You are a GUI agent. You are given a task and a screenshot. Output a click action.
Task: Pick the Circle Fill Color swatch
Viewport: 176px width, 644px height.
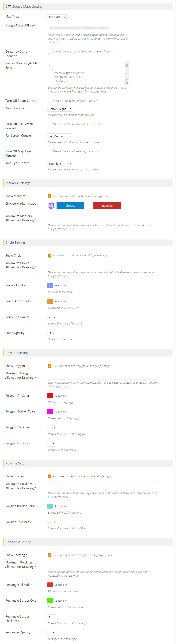coord(50,286)
